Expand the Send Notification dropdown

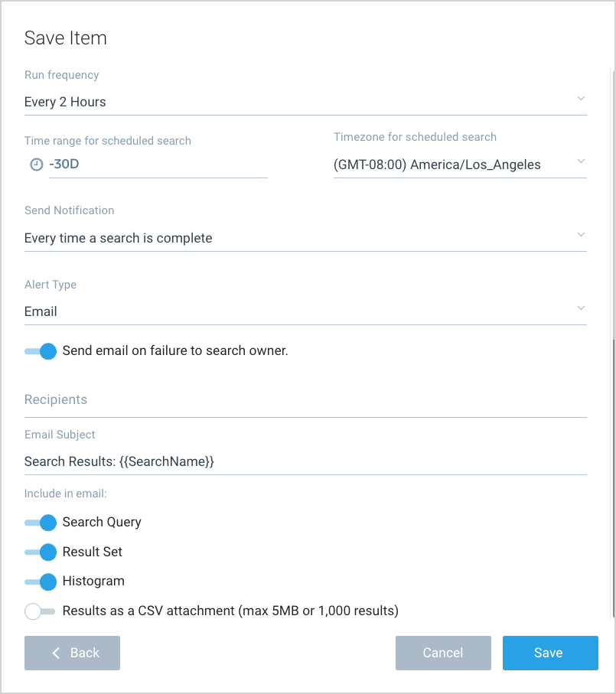point(305,238)
